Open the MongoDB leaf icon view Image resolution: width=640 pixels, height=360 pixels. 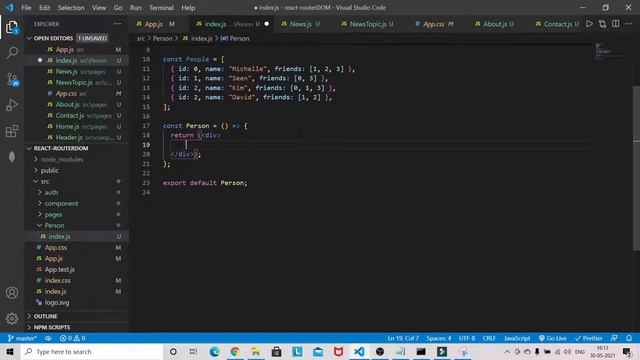click(12, 157)
